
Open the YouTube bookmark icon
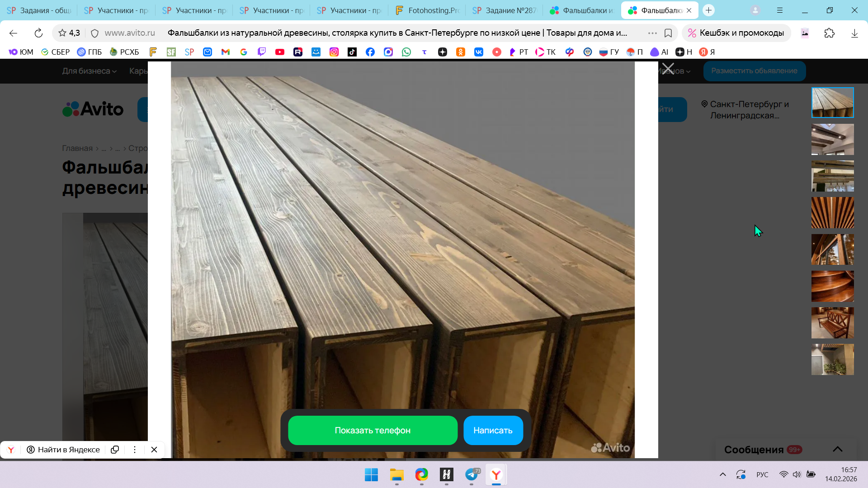(280, 52)
